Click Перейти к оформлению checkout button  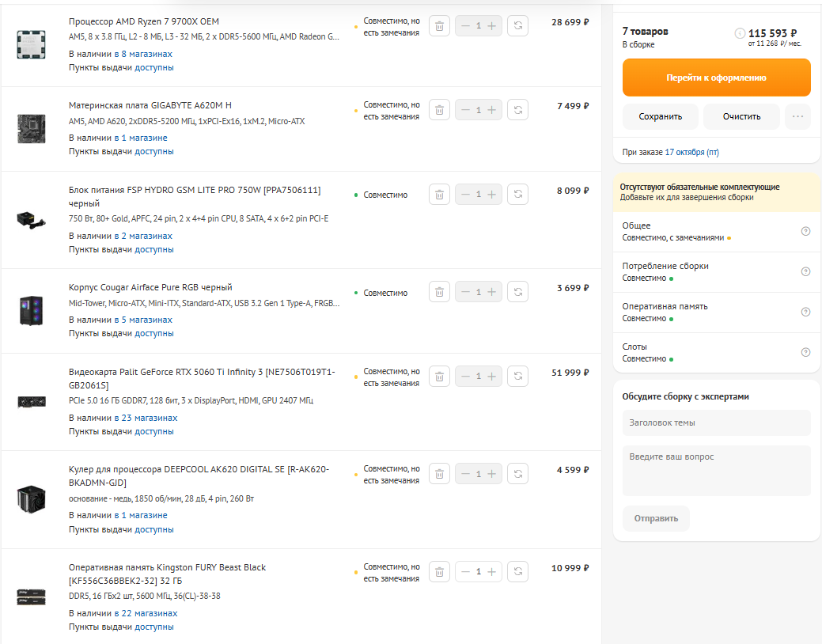(x=717, y=78)
